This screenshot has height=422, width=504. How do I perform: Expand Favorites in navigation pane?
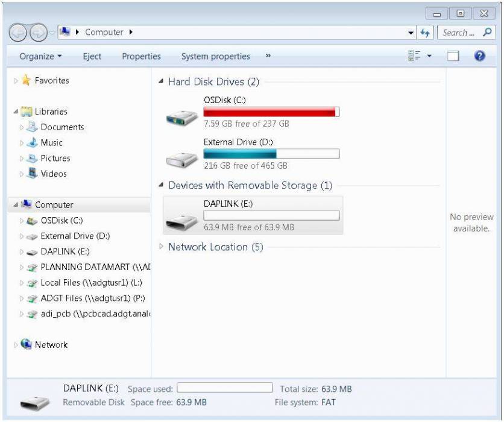click(x=16, y=81)
